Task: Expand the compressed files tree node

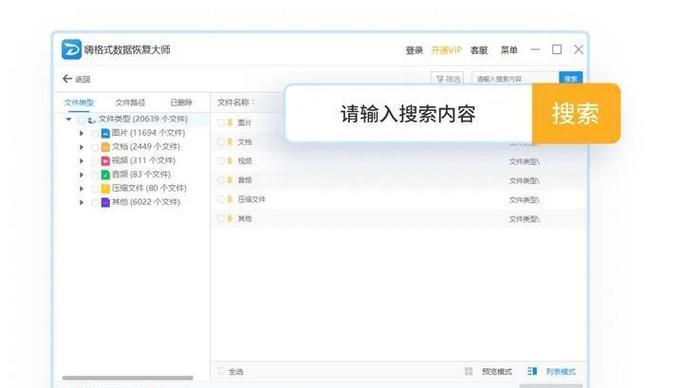Action: point(81,189)
